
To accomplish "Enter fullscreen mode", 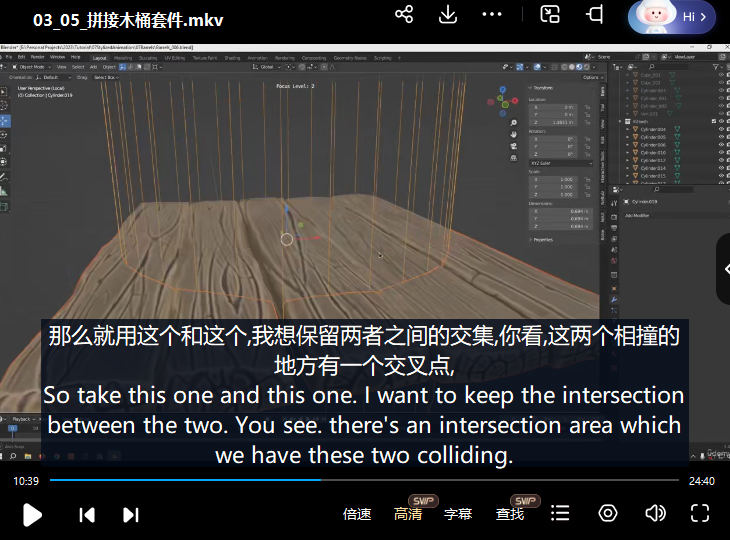I will (x=700, y=513).
